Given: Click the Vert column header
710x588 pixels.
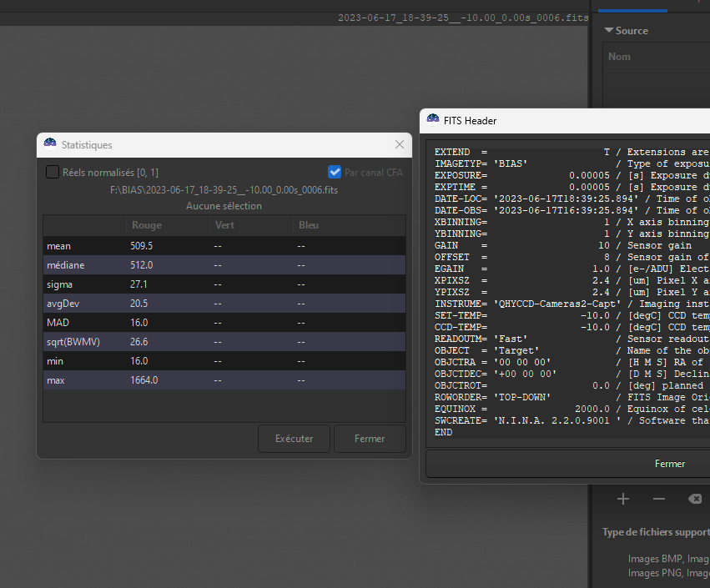Looking at the screenshot, I should click(224, 225).
